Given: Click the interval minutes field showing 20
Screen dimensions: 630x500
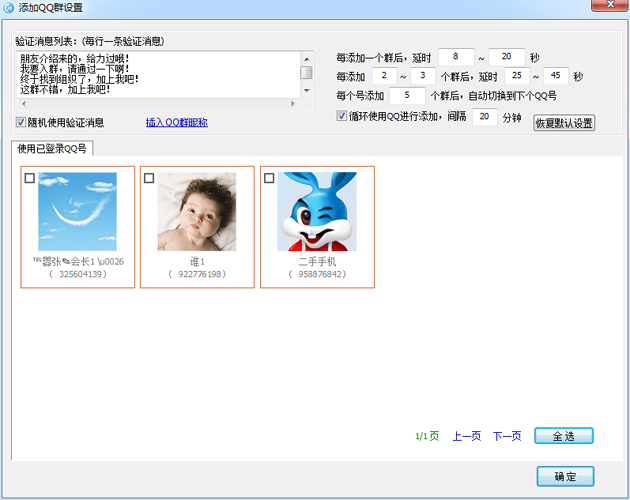Looking at the screenshot, I should (485, 117).
